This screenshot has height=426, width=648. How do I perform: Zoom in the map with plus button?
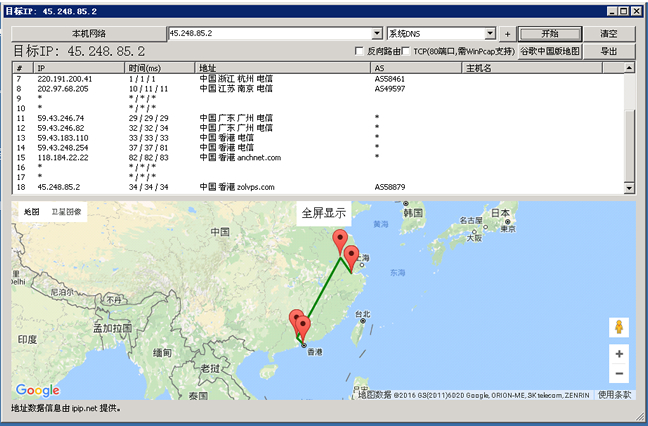[619, 354]
